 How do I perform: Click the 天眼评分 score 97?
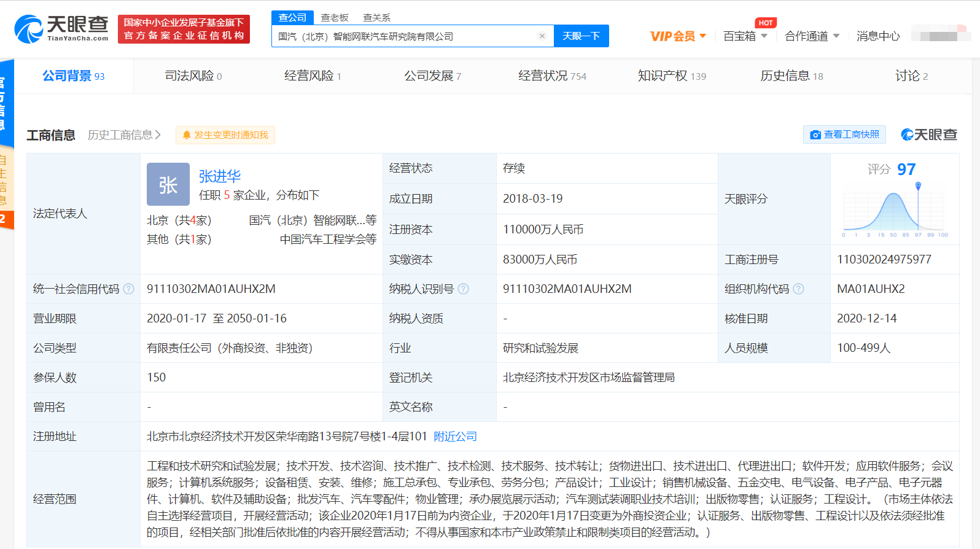[906, 169]
